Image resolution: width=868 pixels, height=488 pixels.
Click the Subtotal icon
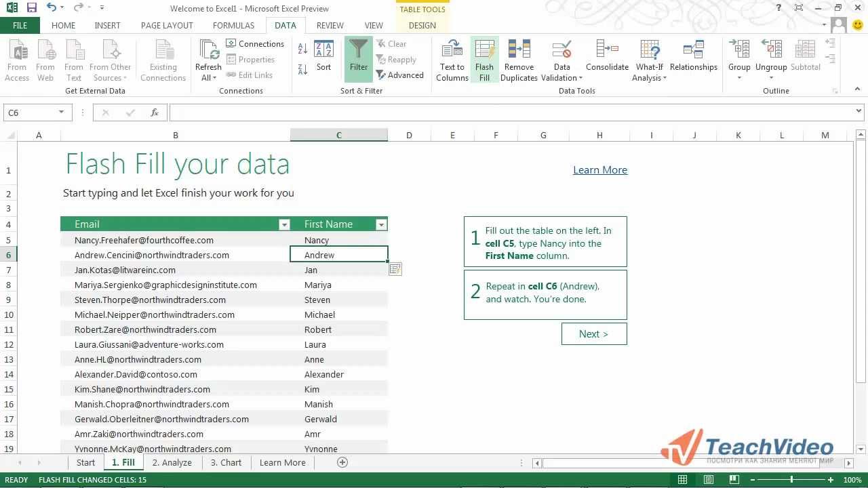pos(805,56)
